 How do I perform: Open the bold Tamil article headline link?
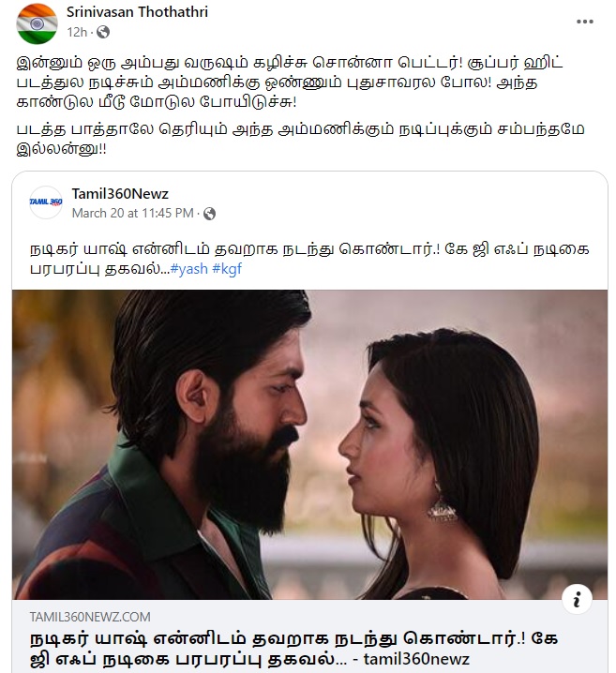pyautogui.click(x=294, y=649)
